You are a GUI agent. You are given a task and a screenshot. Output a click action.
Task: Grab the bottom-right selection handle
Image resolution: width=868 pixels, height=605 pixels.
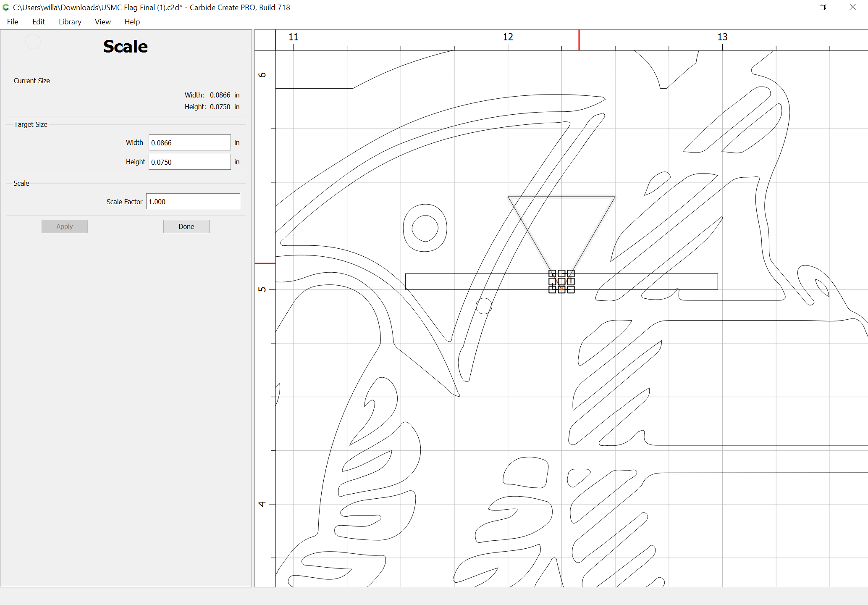[x=571, y=289]
